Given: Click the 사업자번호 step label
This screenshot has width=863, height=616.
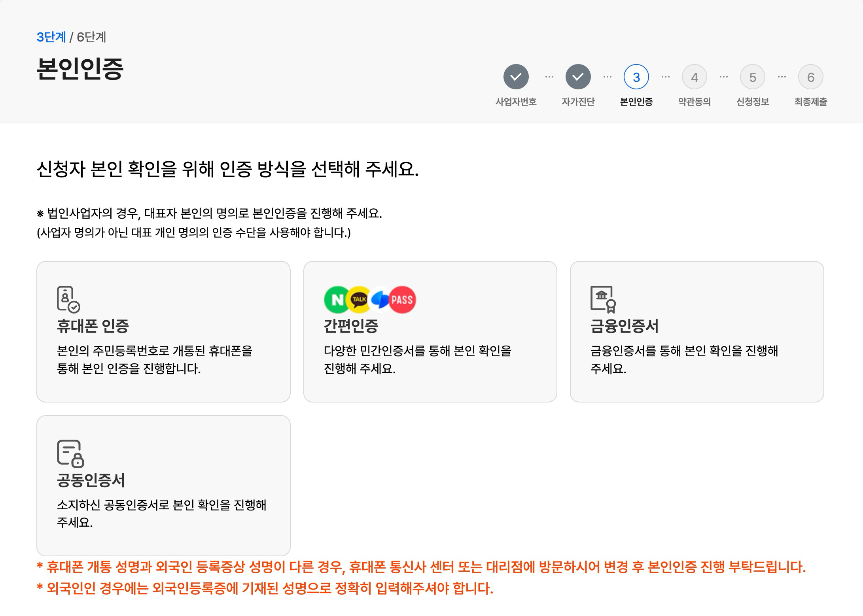Looking at the screenshot, I should point(516,102).
